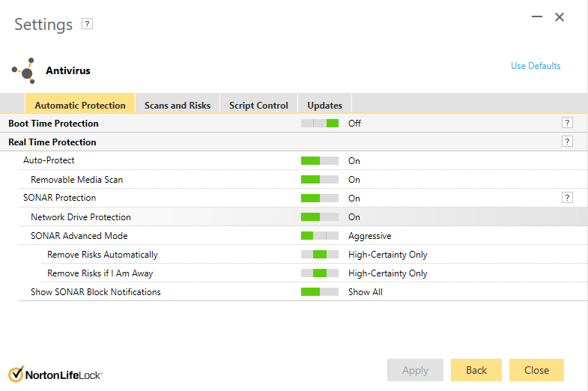Viewport: 588px width, 391px height.
Task: Toggle Auto-Protect switch
Action: tap(320, 160)
